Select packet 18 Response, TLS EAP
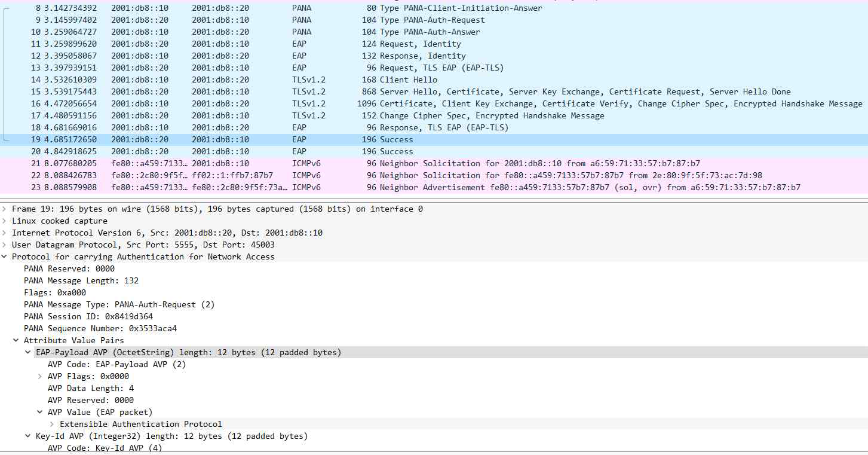The height and width of the screenshot is (455, 868). coord(434,127)
